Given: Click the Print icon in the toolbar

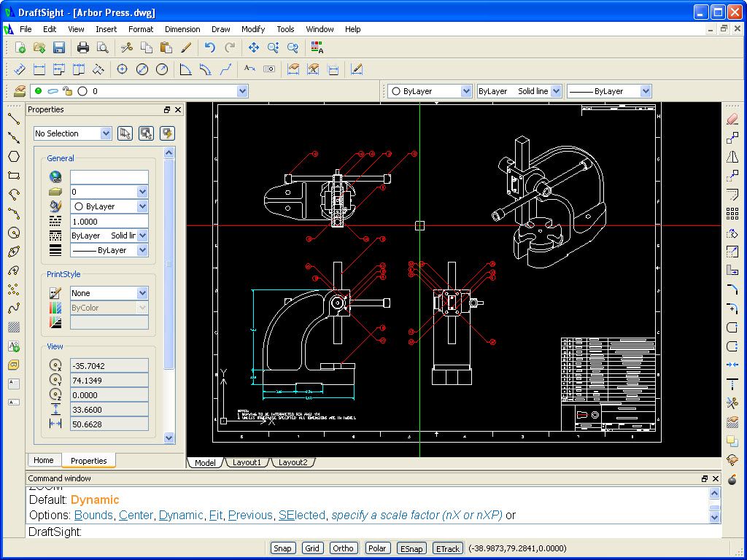Looking at the screenshot, I should click(82, 47).
